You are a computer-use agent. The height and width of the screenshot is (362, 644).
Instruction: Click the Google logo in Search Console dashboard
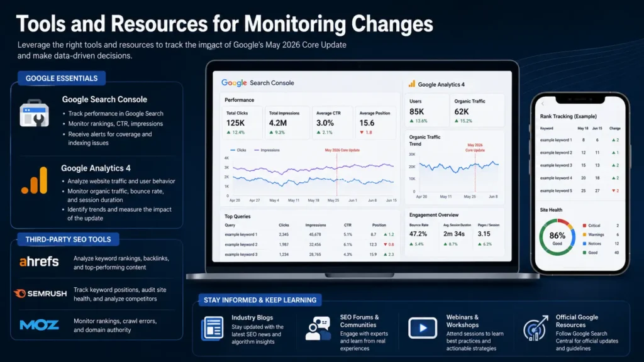[234, 82]
